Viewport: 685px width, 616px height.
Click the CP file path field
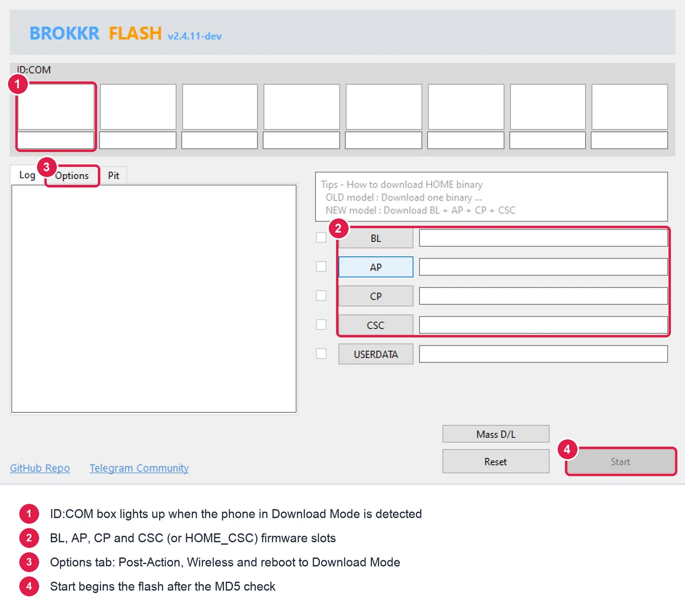543,296
